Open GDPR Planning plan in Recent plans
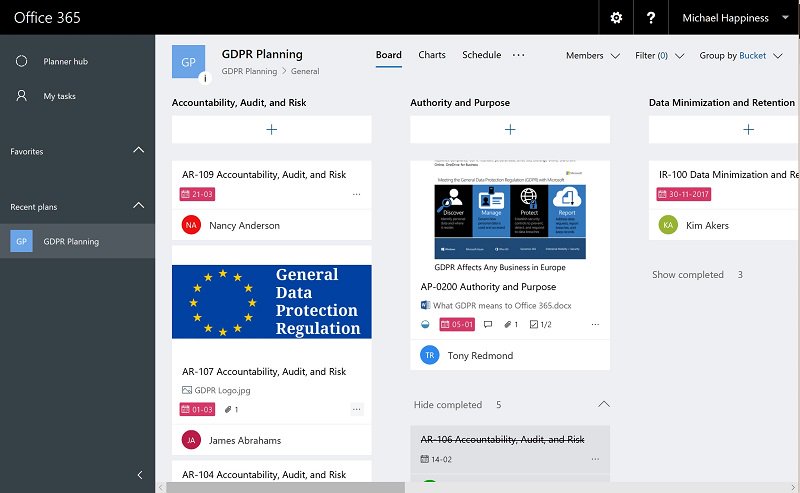Screen dimensions: 800x493 [x=77, y=241]
